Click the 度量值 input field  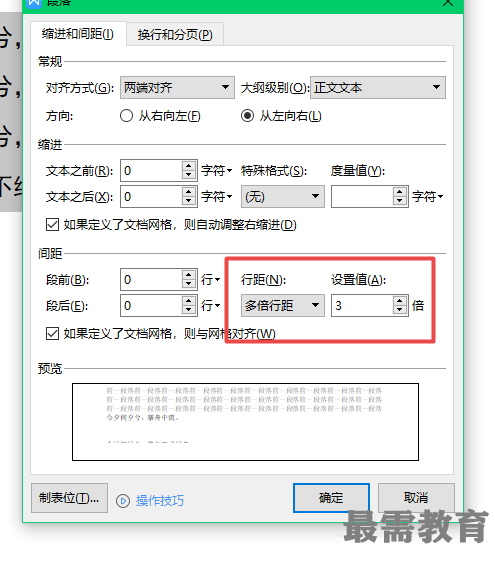(362, 197)
